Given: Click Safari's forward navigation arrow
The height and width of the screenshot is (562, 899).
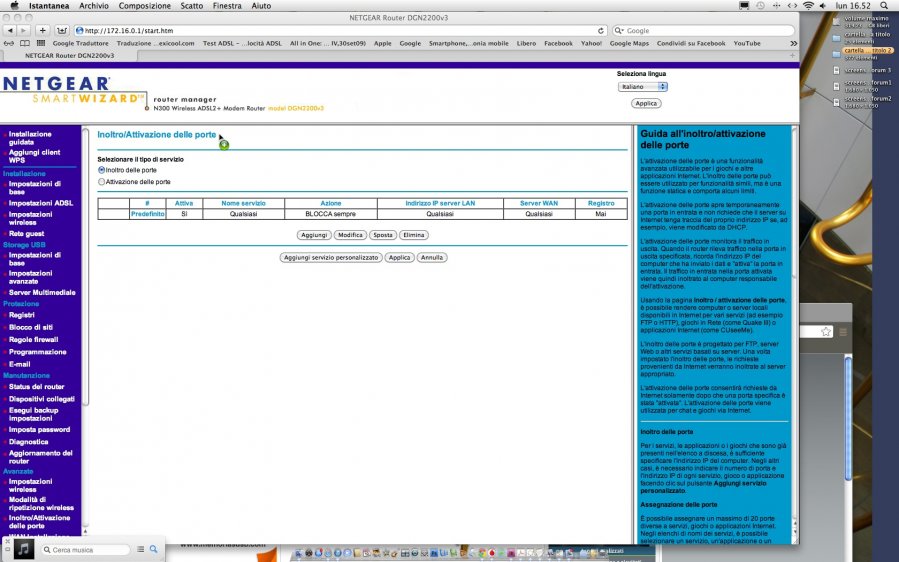Looking at the screenshot, I should pos(24,30).
